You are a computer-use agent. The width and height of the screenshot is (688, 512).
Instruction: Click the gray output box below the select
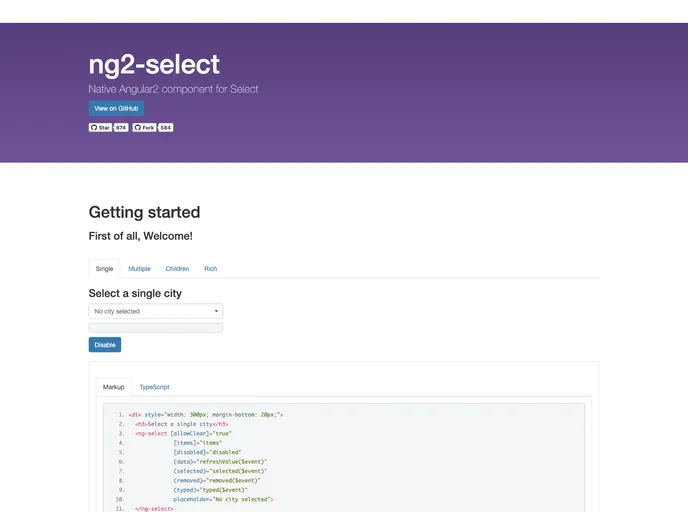click(156, 328)
